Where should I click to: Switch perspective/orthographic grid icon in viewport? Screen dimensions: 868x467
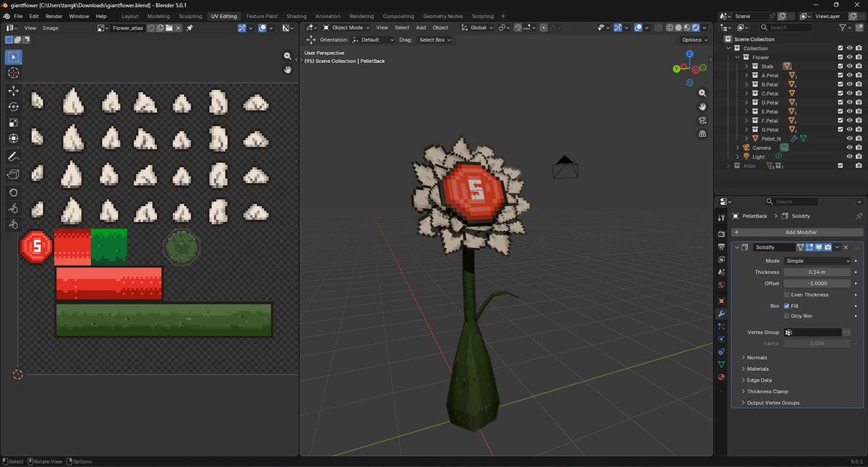point(702,134)
